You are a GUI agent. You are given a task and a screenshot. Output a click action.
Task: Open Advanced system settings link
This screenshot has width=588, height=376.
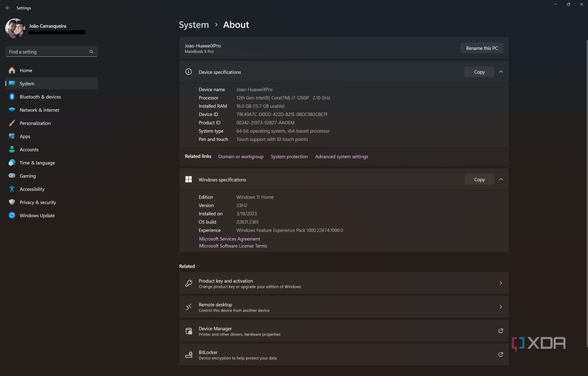[x=341, y=157]
